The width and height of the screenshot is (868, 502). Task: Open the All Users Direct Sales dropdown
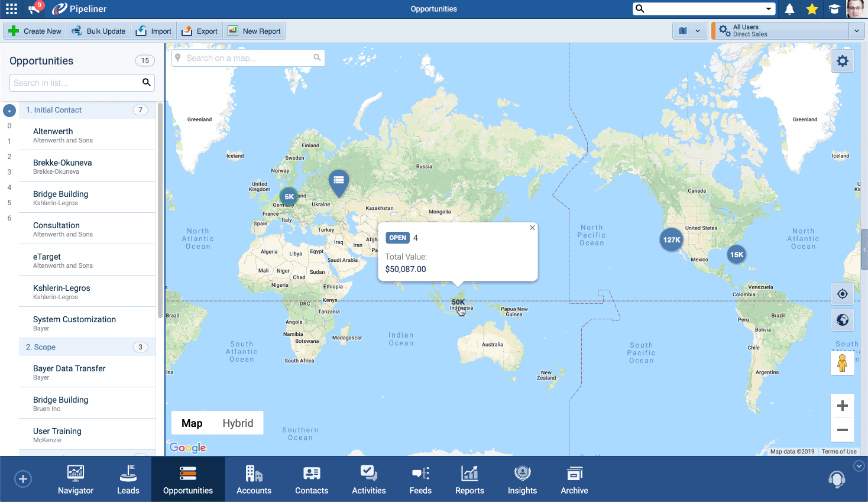pyautogui.click(x=857, y=30)
